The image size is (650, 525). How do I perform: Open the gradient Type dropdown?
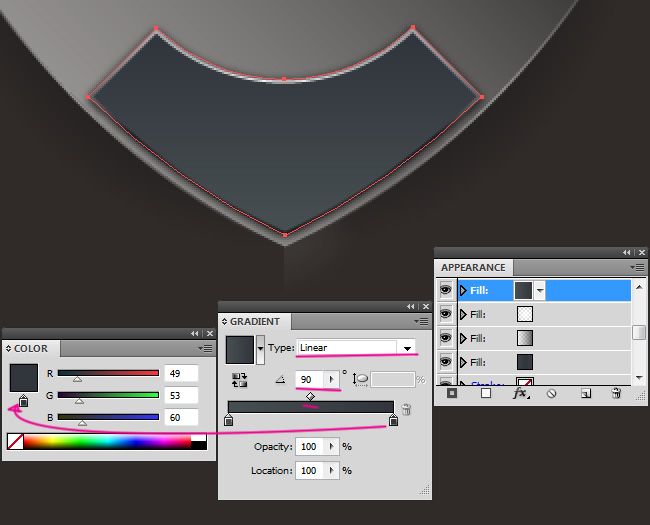(406, 348)
